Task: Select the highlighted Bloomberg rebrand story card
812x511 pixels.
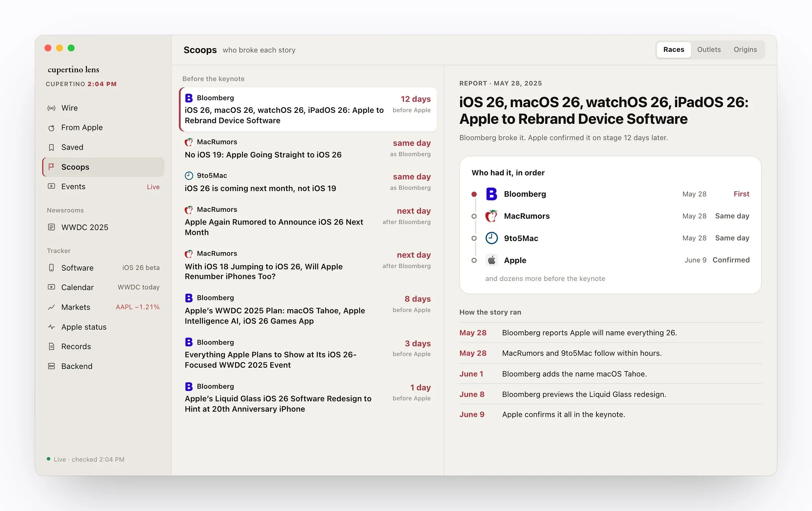Action: pyautogui.click(x=308, y=109)
